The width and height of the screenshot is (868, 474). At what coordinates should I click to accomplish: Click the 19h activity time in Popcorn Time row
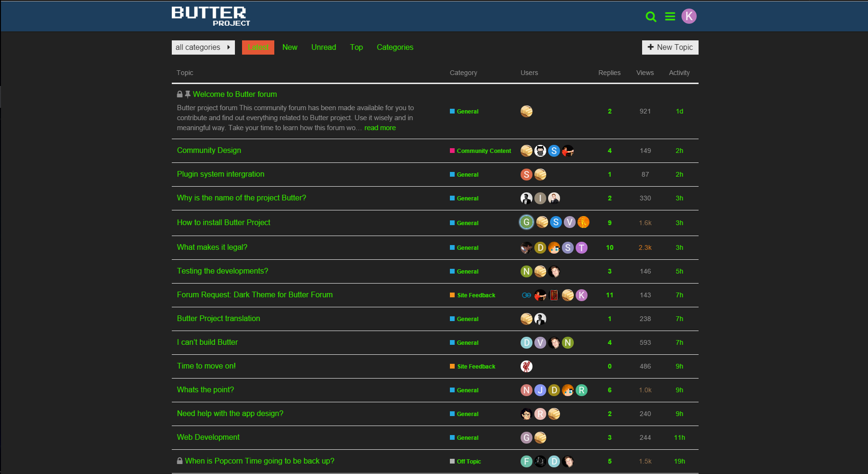click(680, 461)
